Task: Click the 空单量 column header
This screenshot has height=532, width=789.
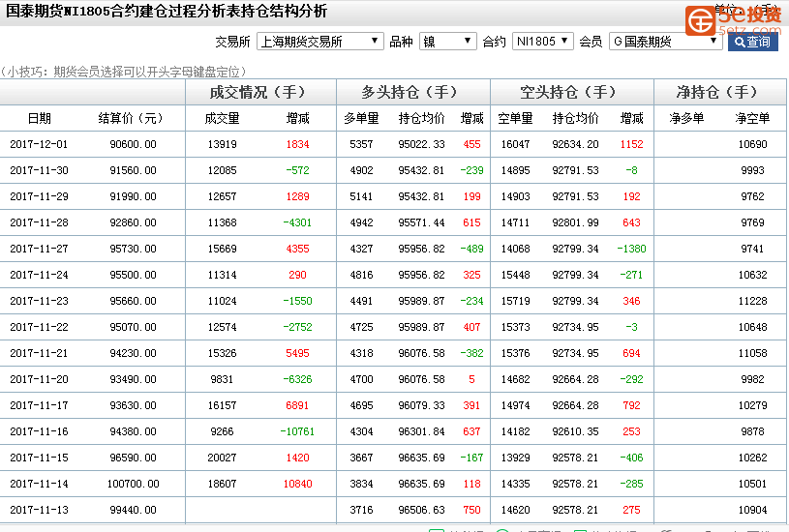Action: (x=515, y=118)
